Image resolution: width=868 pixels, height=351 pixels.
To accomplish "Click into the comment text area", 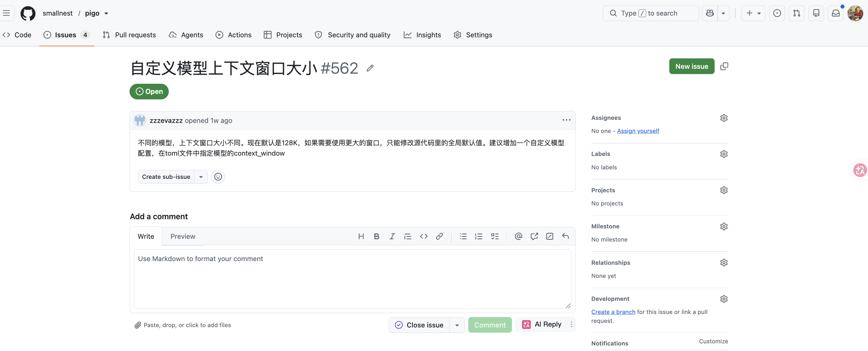I will (x=352, y=279).
